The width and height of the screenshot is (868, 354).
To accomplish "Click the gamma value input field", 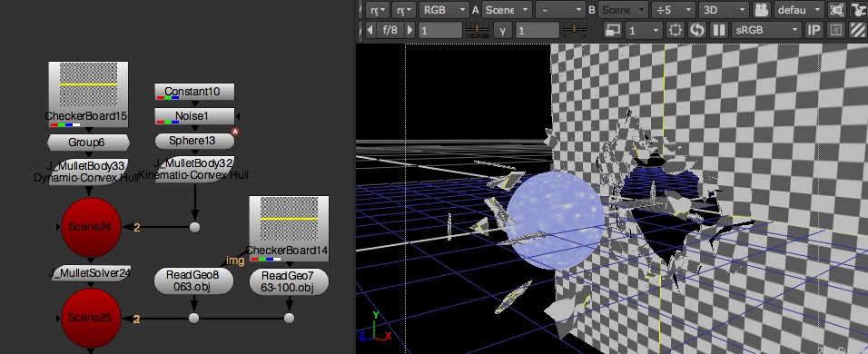I will click(x=537, y=31).
